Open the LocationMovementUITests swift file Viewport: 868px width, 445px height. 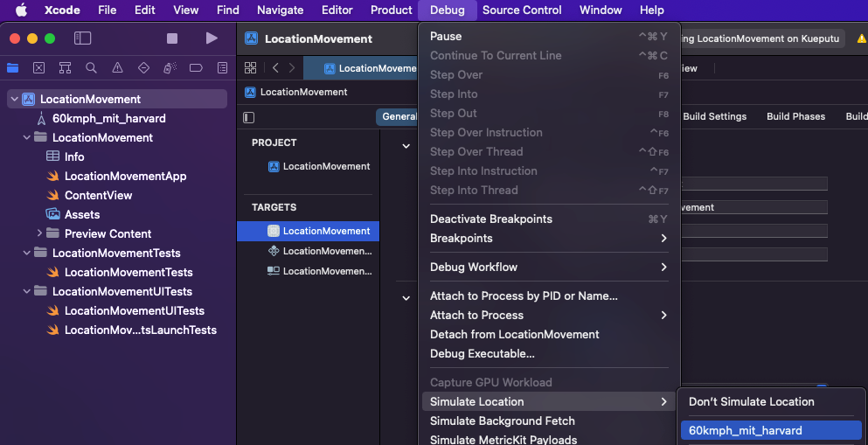point(135,310)
